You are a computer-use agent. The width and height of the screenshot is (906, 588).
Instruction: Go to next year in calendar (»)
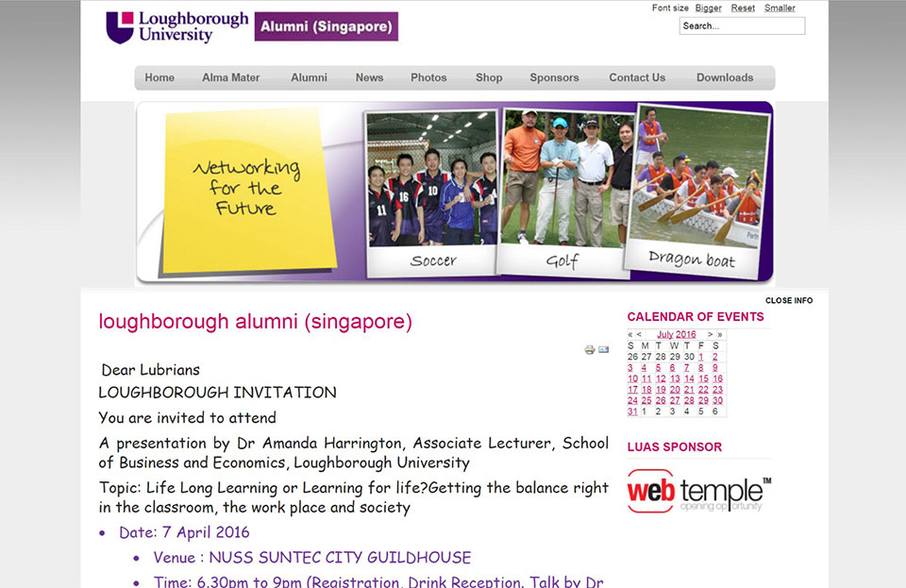coord(719,334)
